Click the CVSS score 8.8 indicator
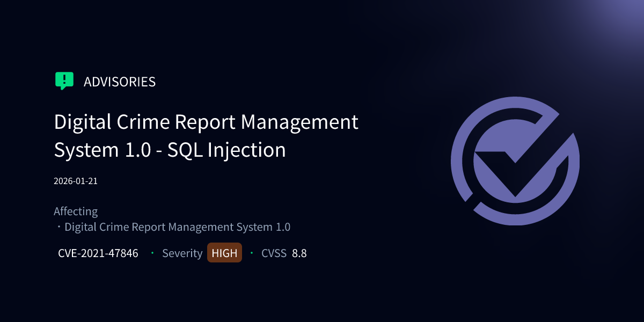 click(301, 253)
